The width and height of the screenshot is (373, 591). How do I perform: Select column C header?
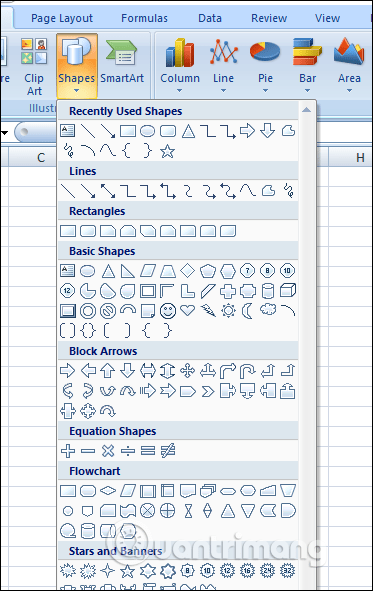click(41, 158)
